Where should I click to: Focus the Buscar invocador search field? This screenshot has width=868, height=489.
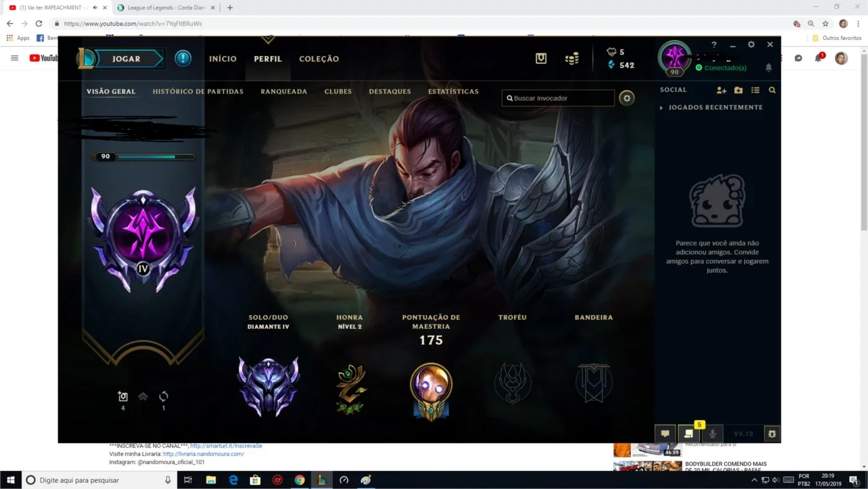pyautogui.click(x=558, y=98)
